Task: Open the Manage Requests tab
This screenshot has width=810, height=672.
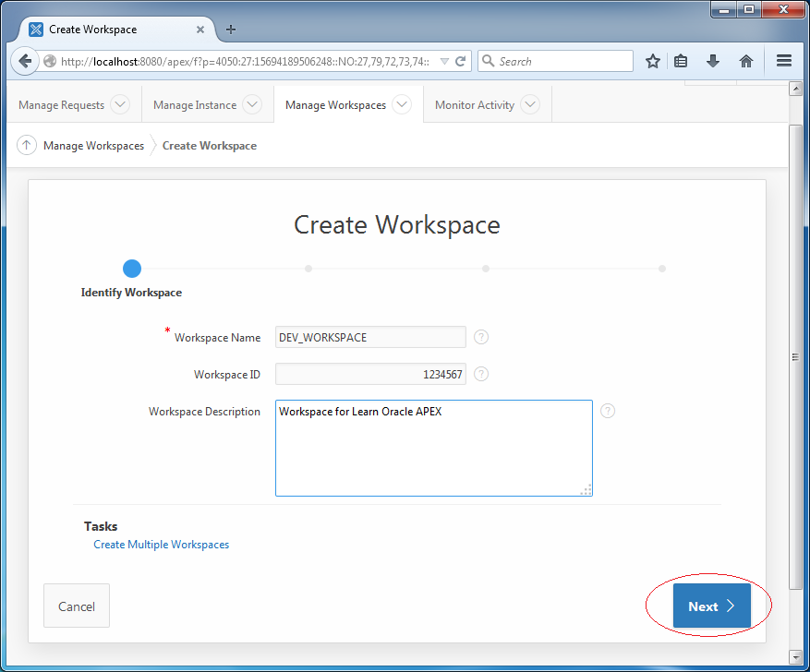Action: point(61,105)
